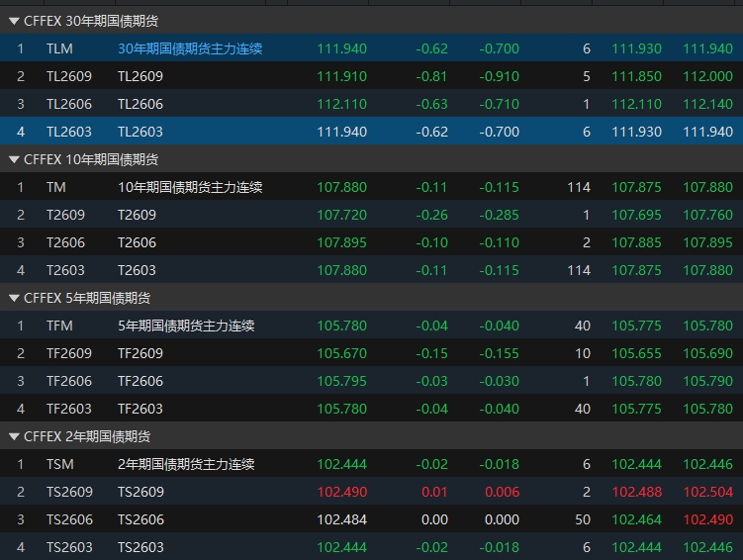The width and height of the screenshot is (743, 560).
Task: Click the TF2606 ask price 105.790
Action: point(708,381)
